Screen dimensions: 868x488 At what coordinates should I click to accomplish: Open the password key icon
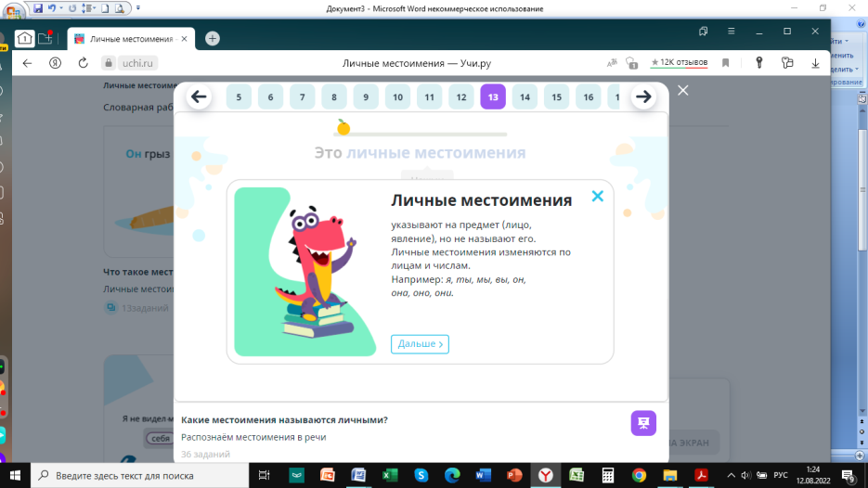point(759,63)
